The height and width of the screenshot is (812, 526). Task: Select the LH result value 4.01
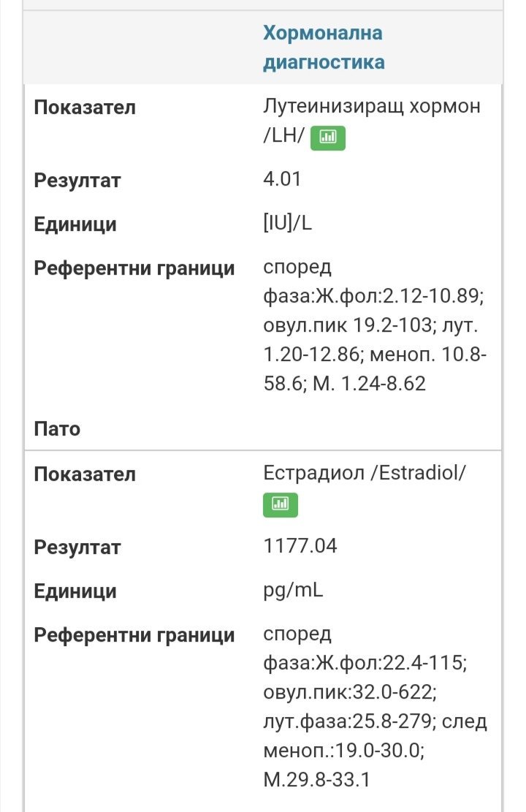[282, 178]
